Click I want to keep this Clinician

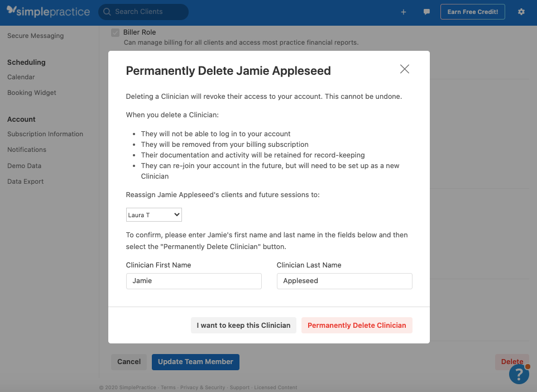(x=243, y=325)
